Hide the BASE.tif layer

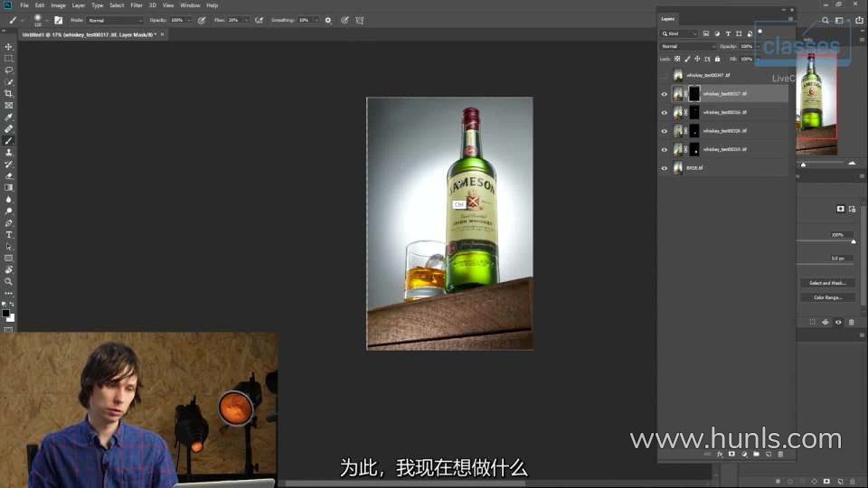click(665, 168)
